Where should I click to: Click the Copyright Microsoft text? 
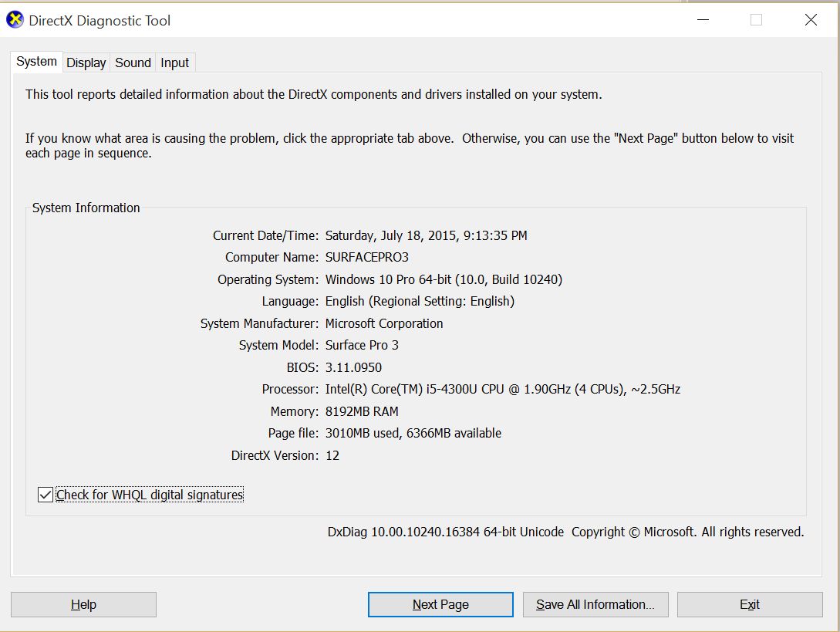tap(688, 532)
